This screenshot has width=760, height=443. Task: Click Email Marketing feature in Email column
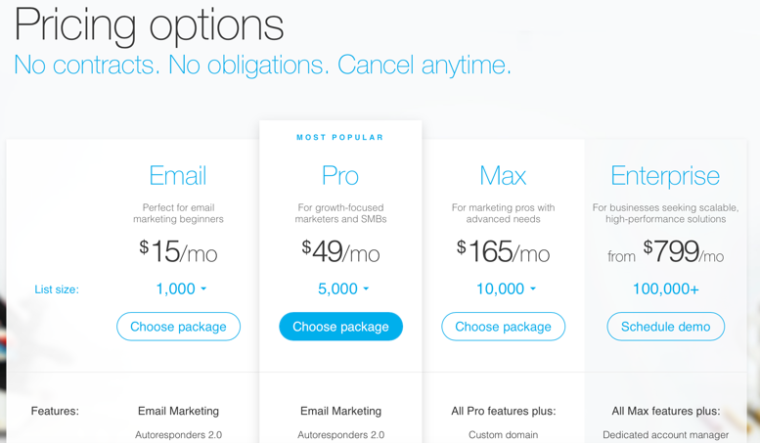tap(178, 410)
